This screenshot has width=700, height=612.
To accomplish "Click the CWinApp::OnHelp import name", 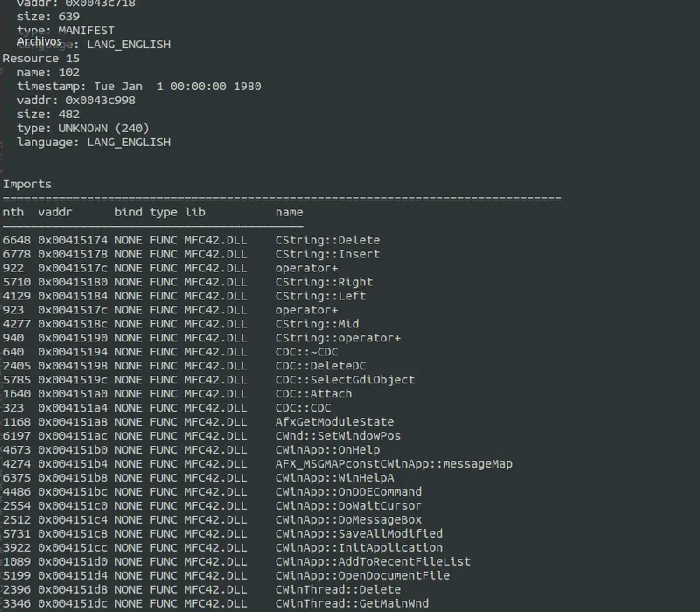I will click(x=327, y=450).
